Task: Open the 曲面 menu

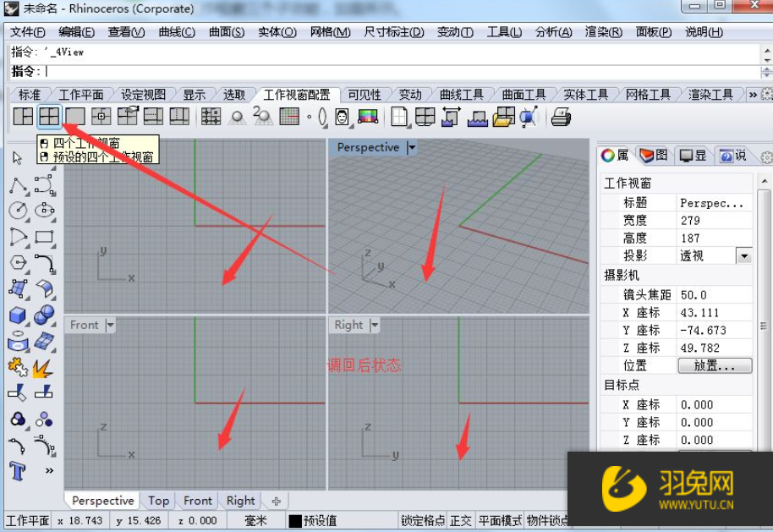Action: click(x=227, y=32)
